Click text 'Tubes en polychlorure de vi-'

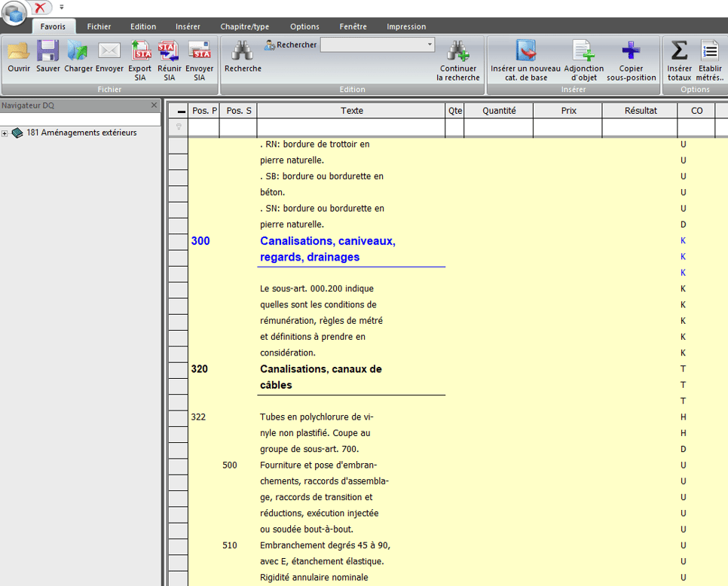pos(317,417)
